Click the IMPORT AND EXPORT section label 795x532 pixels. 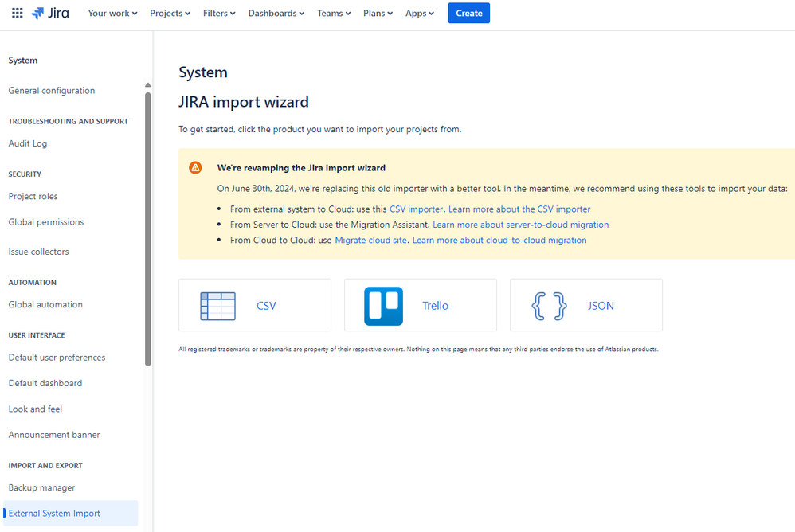point(45,466)
